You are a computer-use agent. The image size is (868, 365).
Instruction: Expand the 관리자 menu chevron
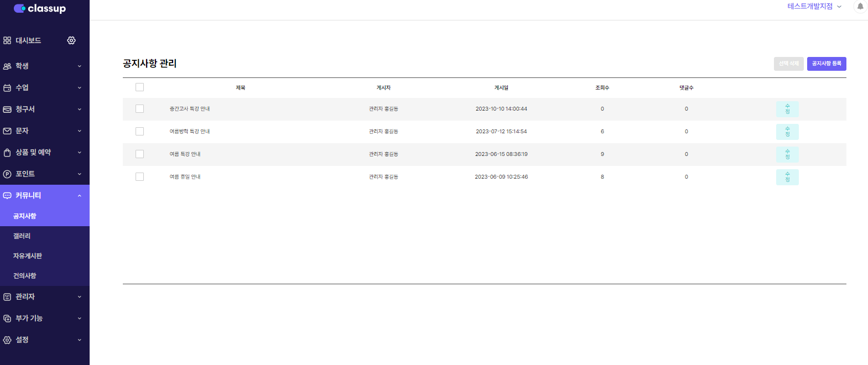(80, 296)
